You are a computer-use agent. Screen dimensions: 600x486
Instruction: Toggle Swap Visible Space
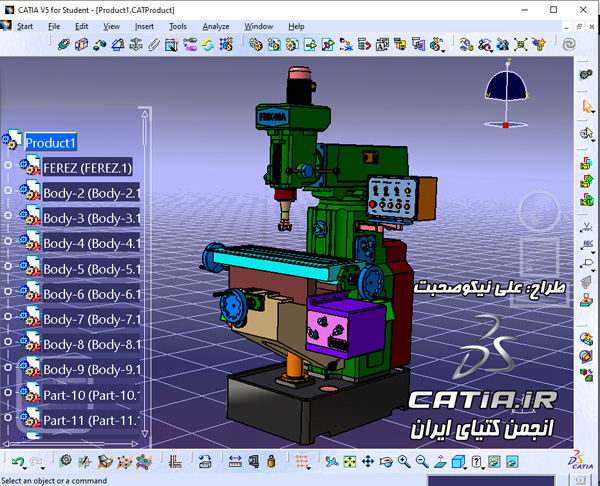point(512,462)
